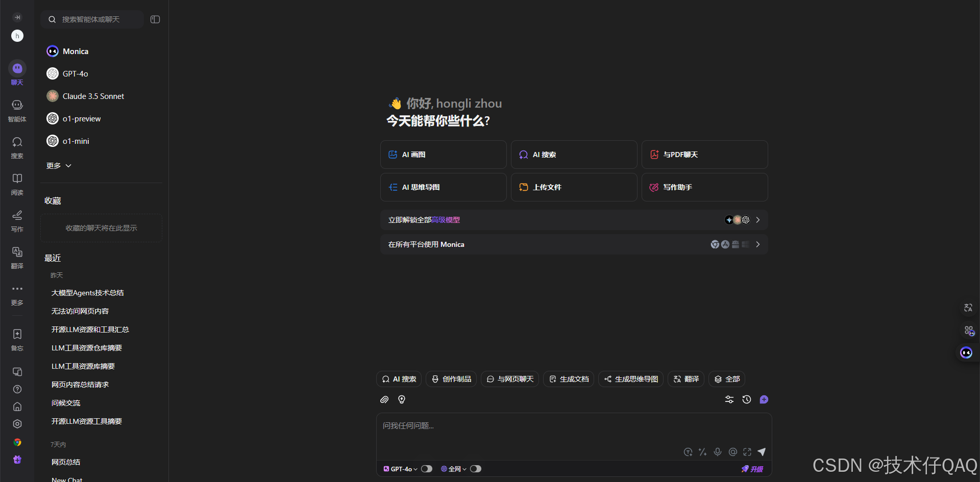Click the purple gift icon
Viewport: 980px width, 482px height.
coord(17,460)
